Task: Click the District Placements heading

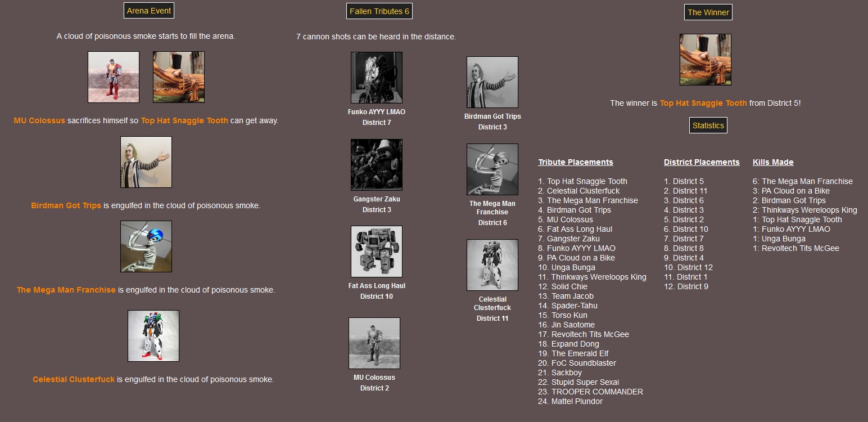Action: coord(702,162)
